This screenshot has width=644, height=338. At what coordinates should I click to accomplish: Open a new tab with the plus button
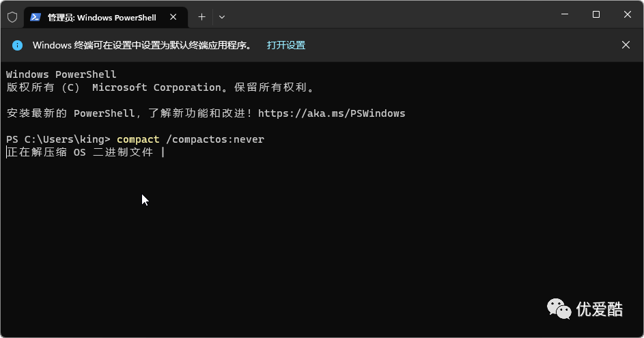[x=201, y=17]
